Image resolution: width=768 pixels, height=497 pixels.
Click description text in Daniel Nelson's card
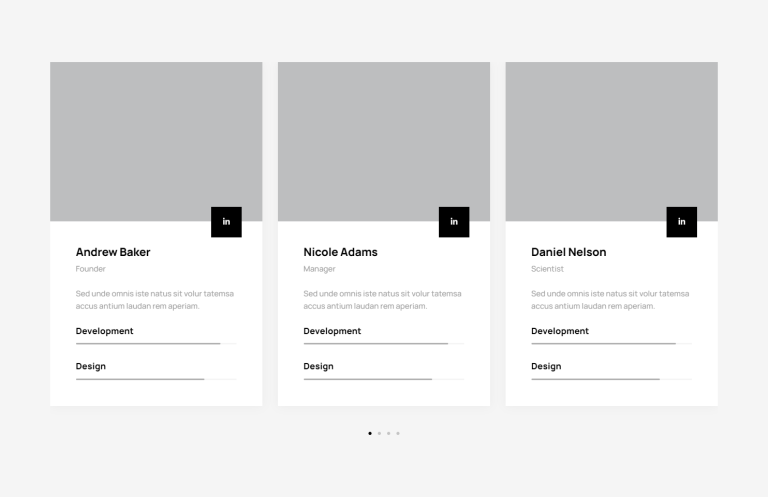[x=610, y=300]
